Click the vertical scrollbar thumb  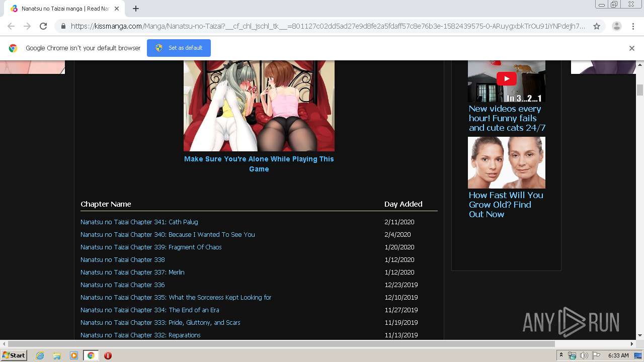point(640,89)
